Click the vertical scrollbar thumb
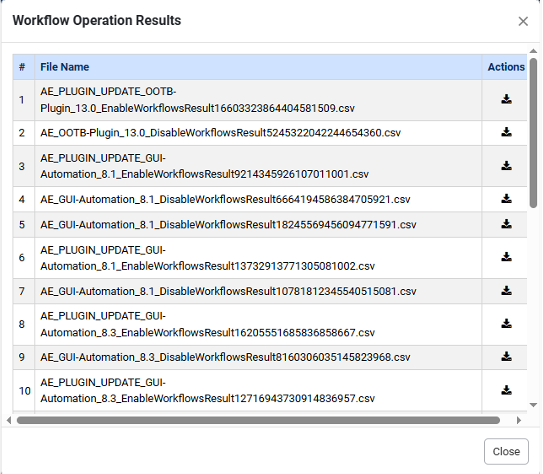Image resolution: width=543 pixels, height=474 pixels. tap(533, 133)
